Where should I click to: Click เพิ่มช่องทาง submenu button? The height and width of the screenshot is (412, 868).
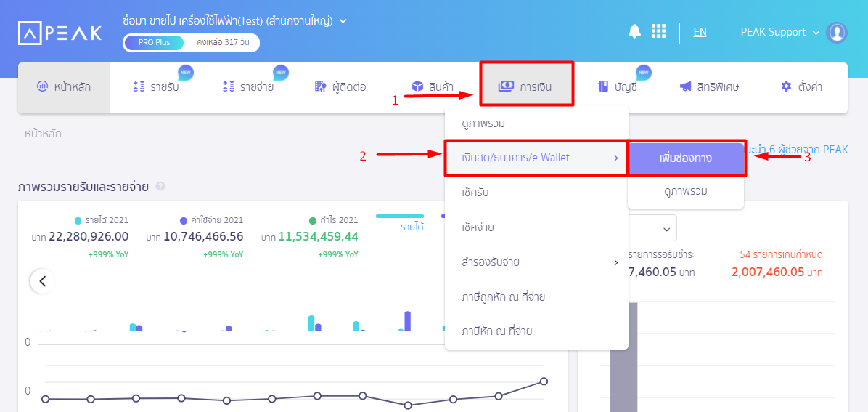686,158
